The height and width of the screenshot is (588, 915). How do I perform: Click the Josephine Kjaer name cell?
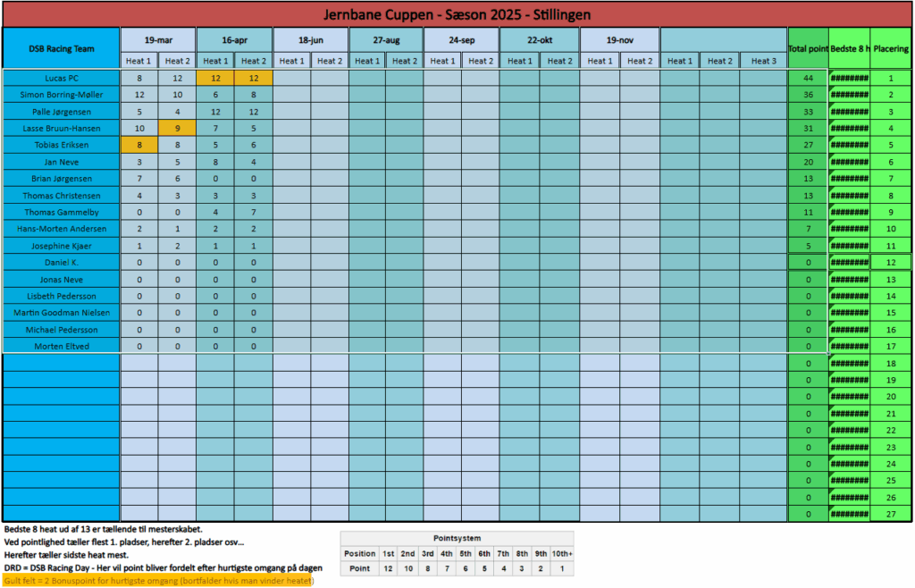click(61, 246)
